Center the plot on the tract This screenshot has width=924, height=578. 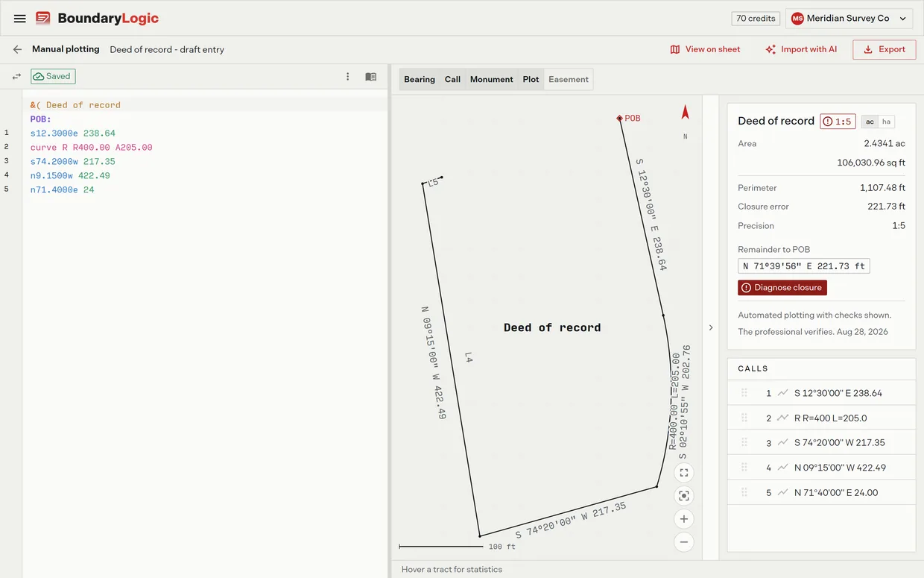684,496
